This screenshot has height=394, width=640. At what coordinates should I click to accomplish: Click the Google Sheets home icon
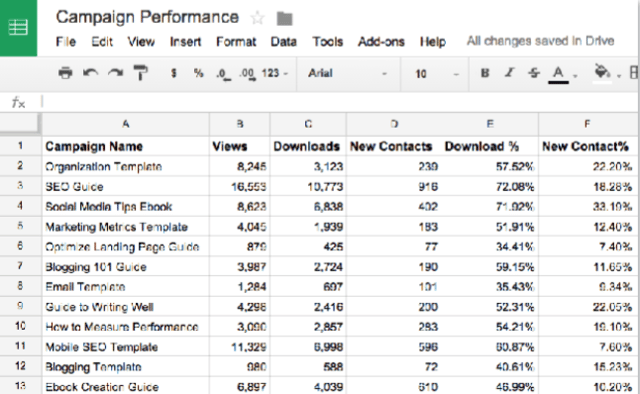[x=18, y=28]
